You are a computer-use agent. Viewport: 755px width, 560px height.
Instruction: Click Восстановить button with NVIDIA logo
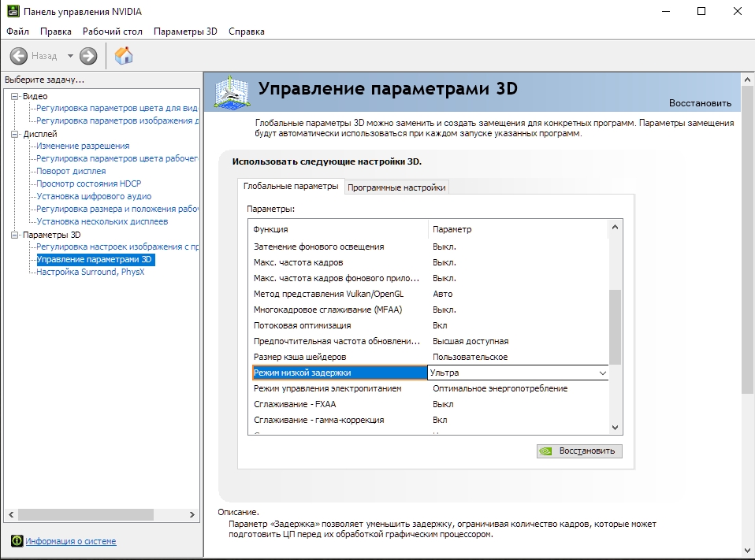579,451
